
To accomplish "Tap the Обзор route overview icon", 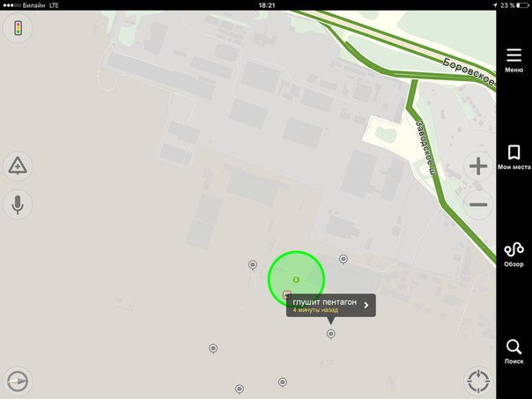I will click(514, 255).
